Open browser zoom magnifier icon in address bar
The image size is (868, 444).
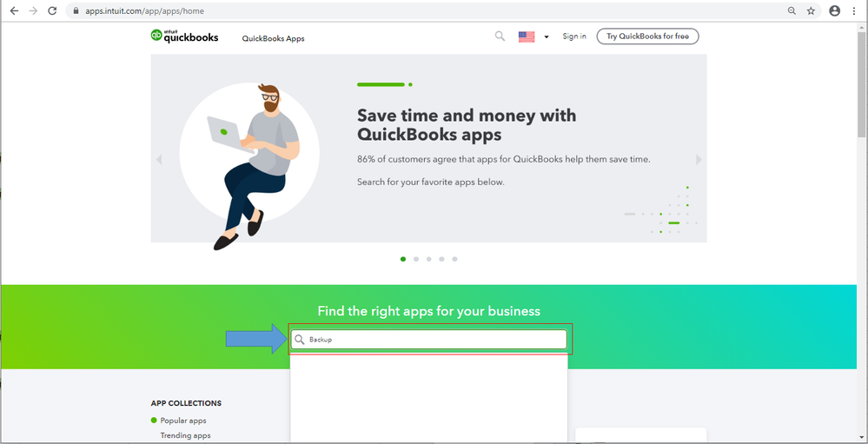(x=792, y=10)
